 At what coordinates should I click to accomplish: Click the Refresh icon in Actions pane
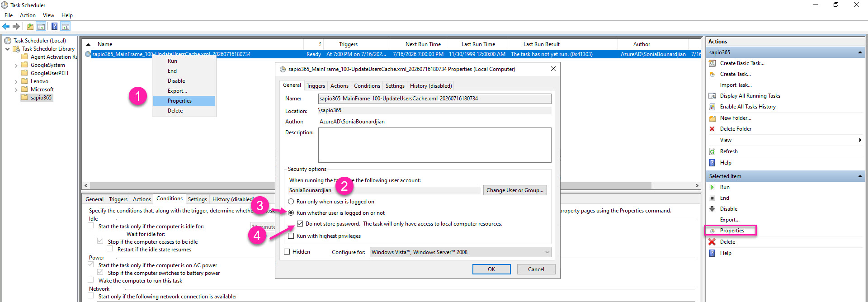(x=712, y=151)
